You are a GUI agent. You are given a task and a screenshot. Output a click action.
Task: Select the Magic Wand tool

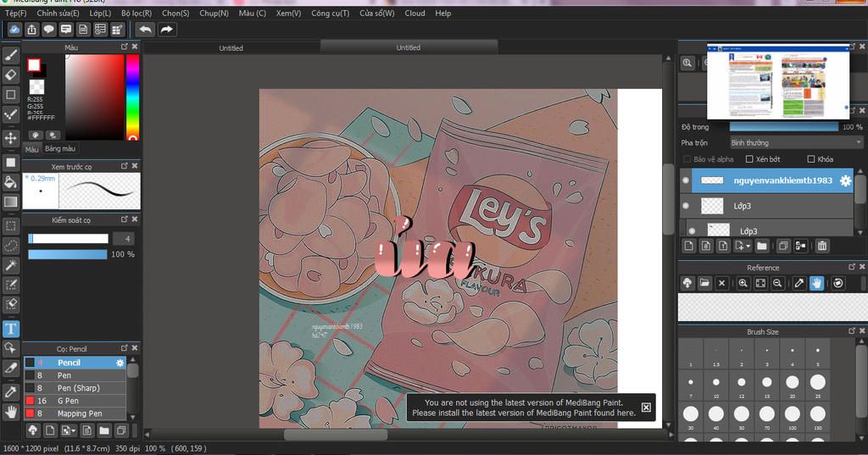click(11, 265)
